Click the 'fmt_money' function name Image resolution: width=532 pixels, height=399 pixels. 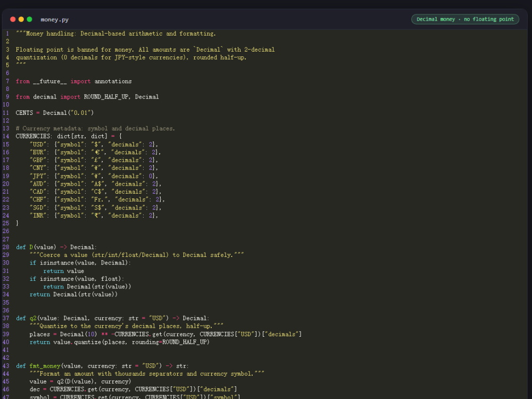tap(45, 366)
